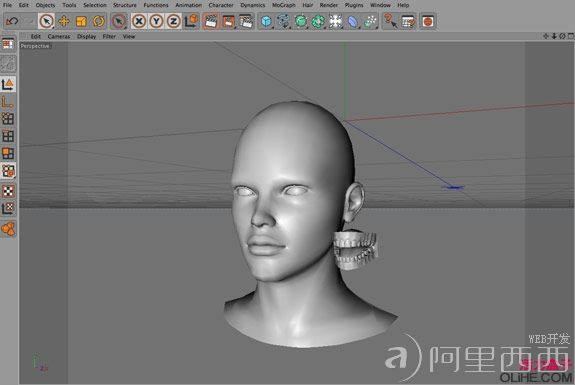Open the Character menu
This screenshot has height=385, width=575.
[221, 5]
